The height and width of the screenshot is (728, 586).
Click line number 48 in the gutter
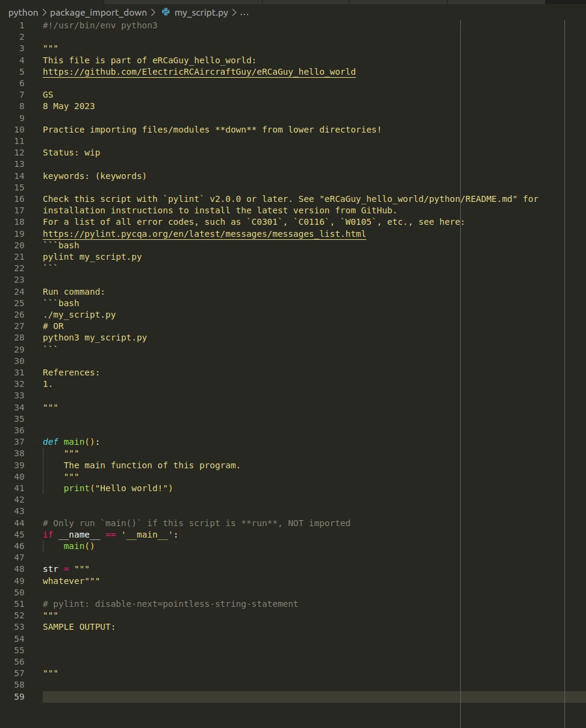click(19, 569)
